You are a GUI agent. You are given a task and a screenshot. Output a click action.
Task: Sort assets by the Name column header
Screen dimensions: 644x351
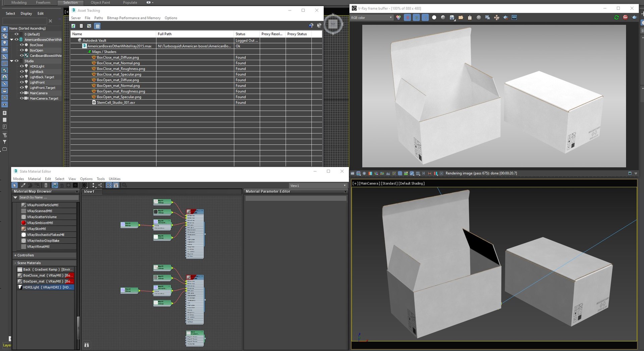(113, 34)
